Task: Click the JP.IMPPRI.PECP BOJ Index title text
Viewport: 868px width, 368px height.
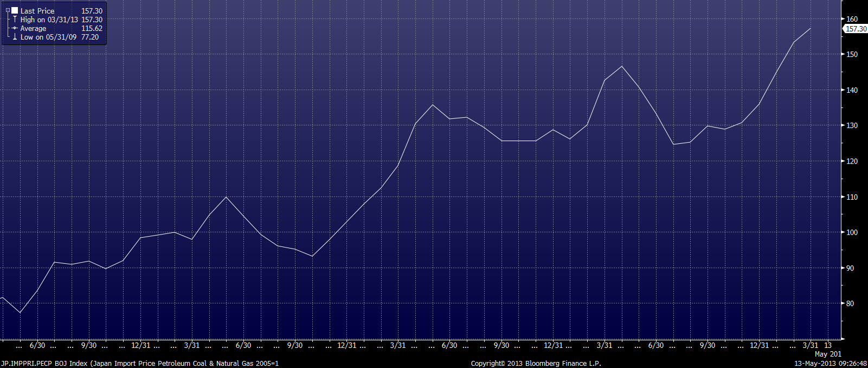Action: point(140,364)
